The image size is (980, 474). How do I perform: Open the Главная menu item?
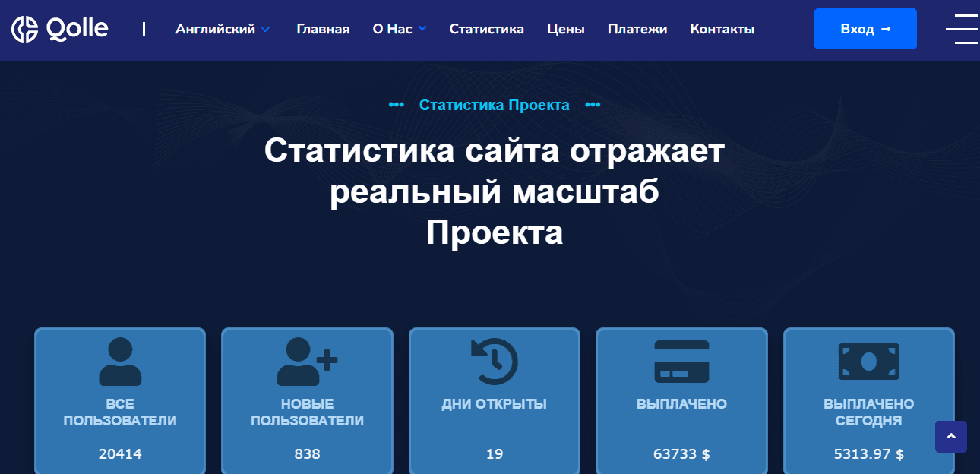pos(322,29)
